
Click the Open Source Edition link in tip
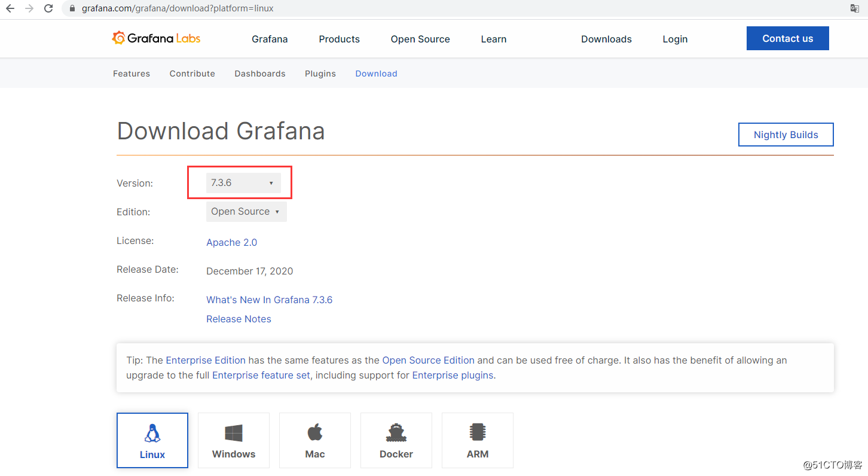(428, 360)
